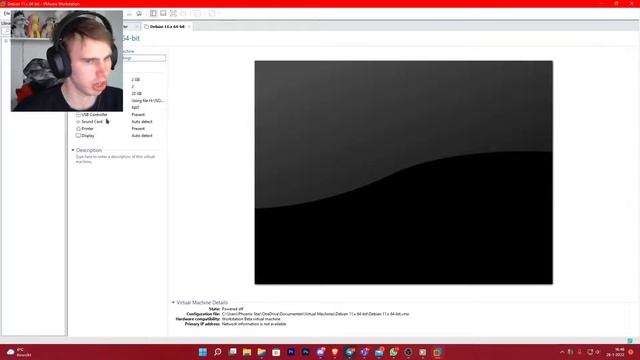Click the 'Powered off' state text
Viewport: 640px width, 360px height.
[233, 309]
